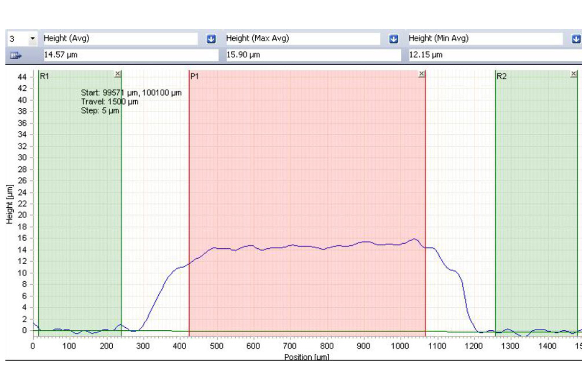Select the Height (Max Avg) label field

(x=302, y=38)
